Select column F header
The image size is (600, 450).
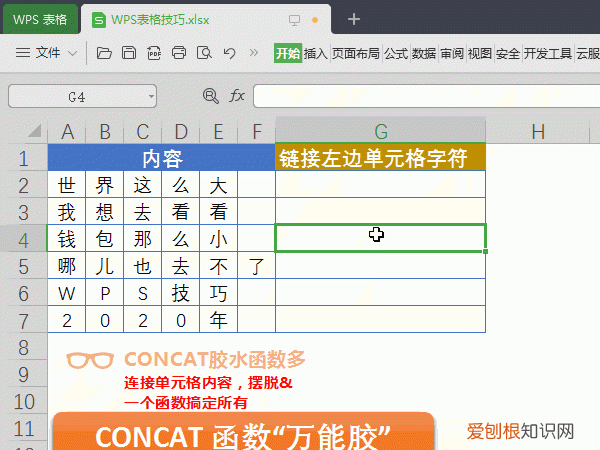(256, 132)
